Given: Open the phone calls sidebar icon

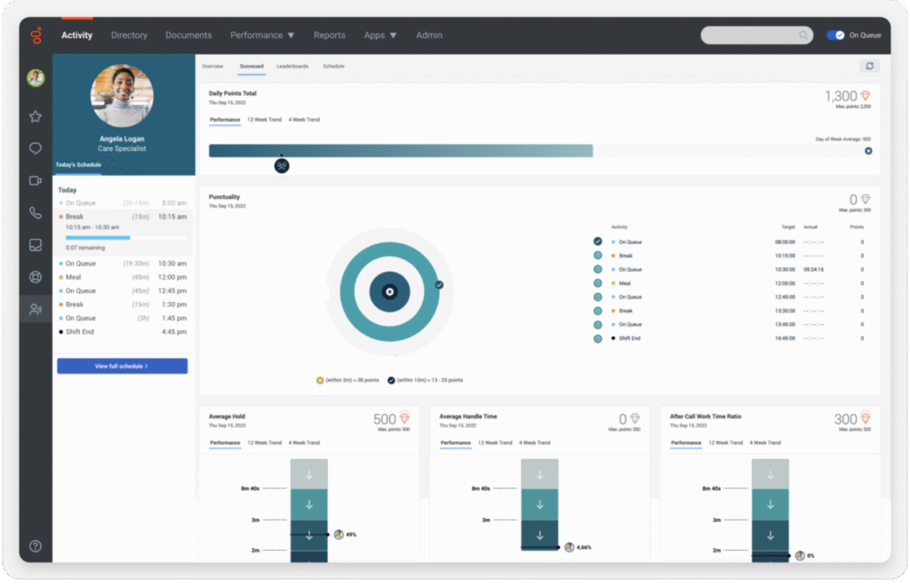Looking at the screenshot, I should point(36,213).
